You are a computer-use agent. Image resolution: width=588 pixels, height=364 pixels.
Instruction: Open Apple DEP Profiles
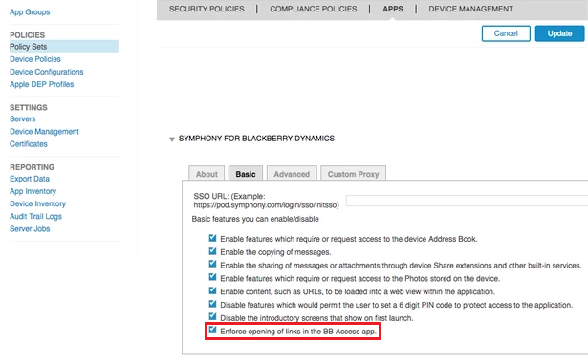click(42, 84)
